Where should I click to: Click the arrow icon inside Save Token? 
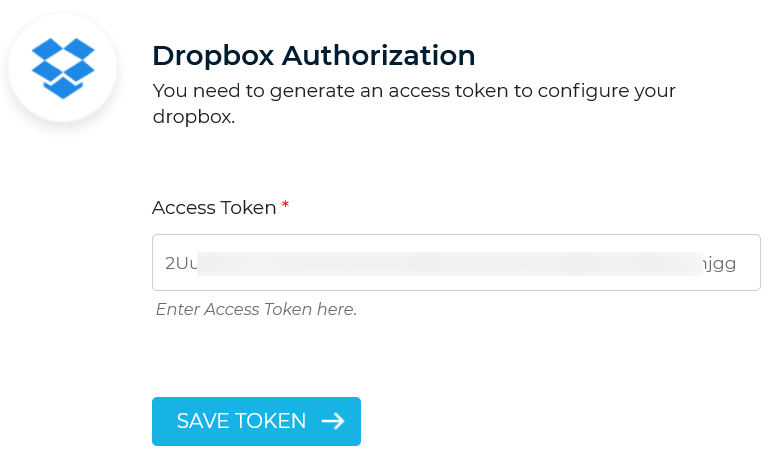[333, 421]
